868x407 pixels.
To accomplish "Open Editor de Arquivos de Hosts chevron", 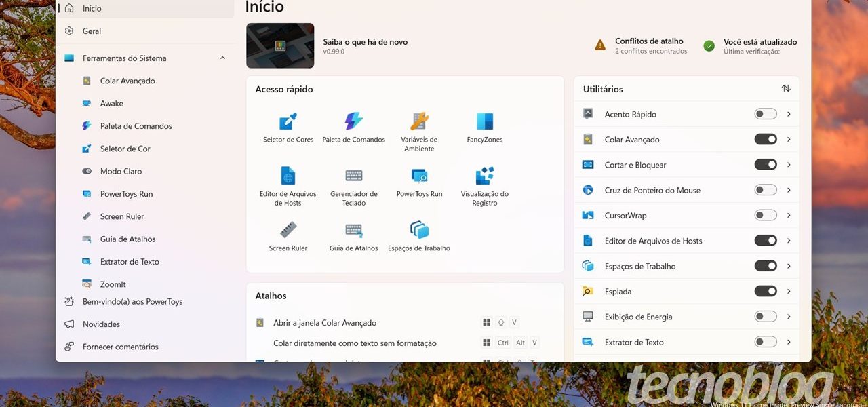I will 789,240.
